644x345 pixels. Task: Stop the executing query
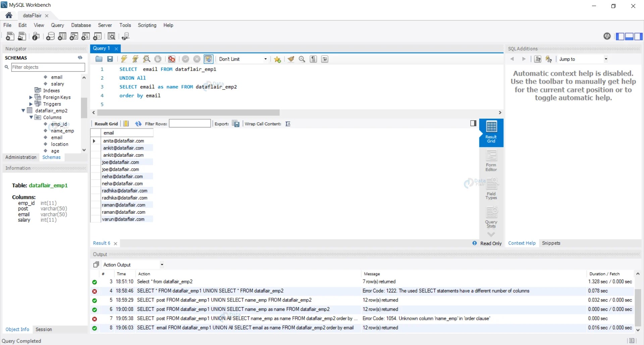pos(158,59)
